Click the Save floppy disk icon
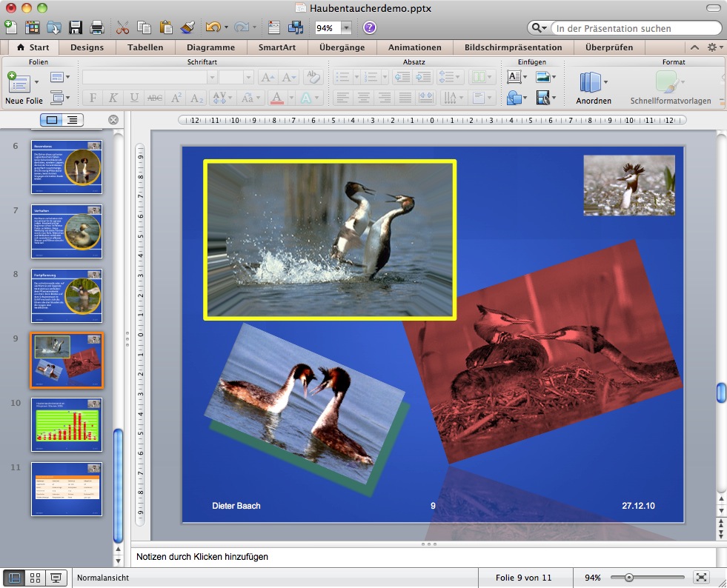The image size is (727, 588). 76,28
